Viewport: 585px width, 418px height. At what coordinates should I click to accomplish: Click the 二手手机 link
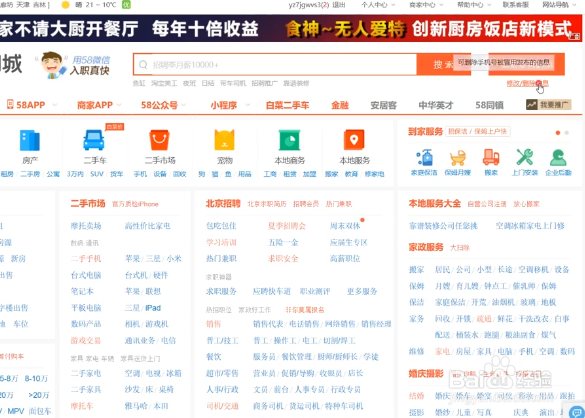click(86, 259)
